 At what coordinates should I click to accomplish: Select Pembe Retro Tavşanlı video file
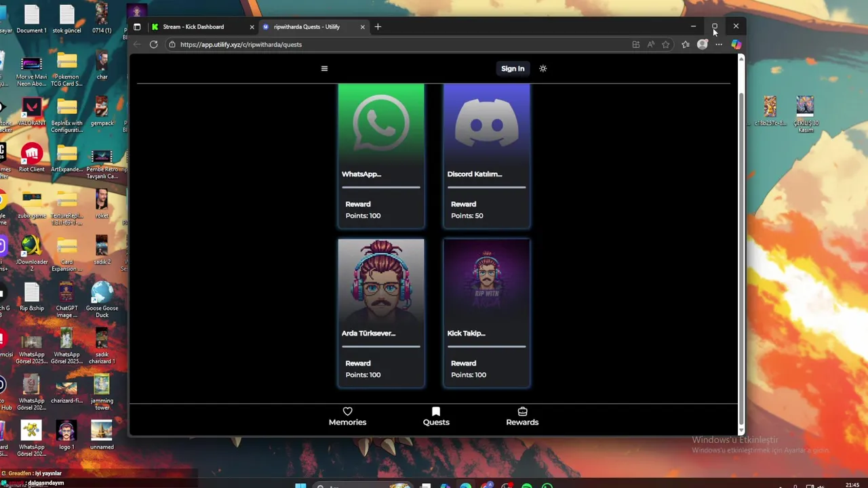pyautogui.click(x=102, y=163)
